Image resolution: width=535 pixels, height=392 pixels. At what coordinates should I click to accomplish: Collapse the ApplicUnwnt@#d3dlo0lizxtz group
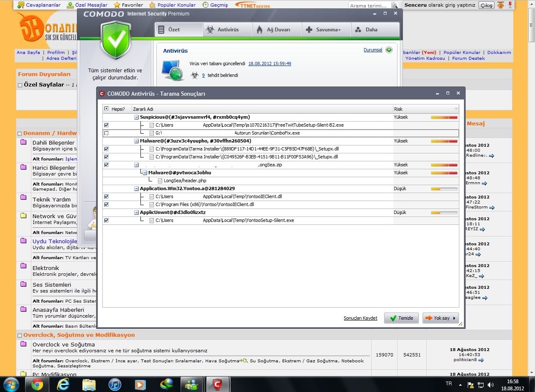(136, 213)
